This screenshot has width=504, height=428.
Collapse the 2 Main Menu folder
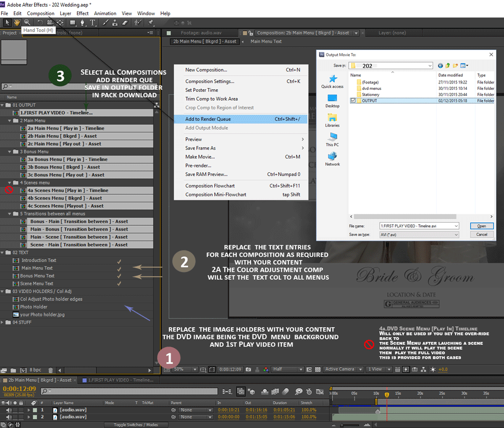(9, 120)
